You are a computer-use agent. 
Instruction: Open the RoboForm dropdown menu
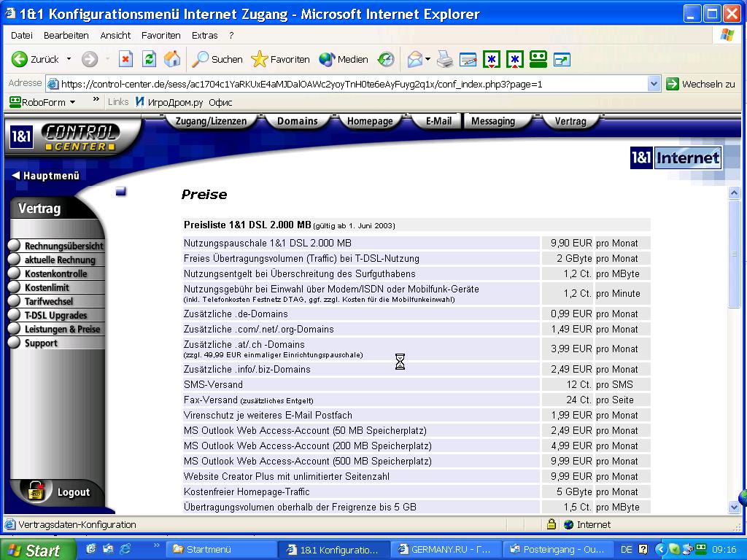point(42,102)
